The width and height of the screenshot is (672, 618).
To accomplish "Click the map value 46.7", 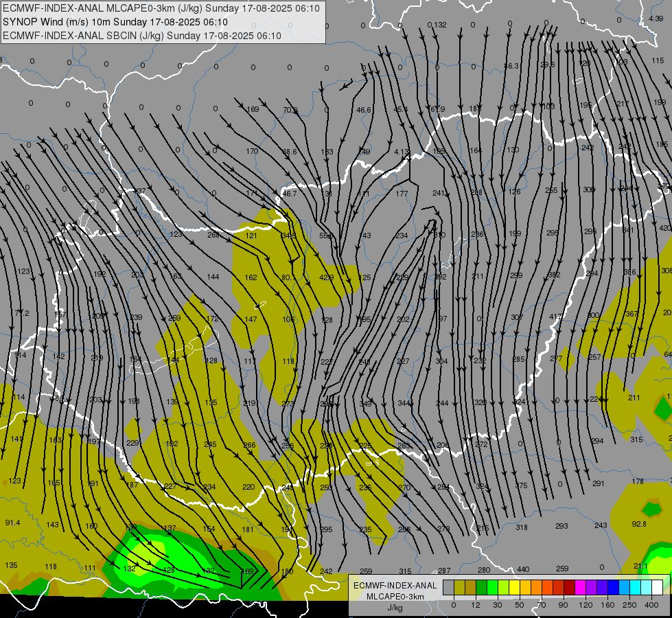I will click(x=289, y=194).
